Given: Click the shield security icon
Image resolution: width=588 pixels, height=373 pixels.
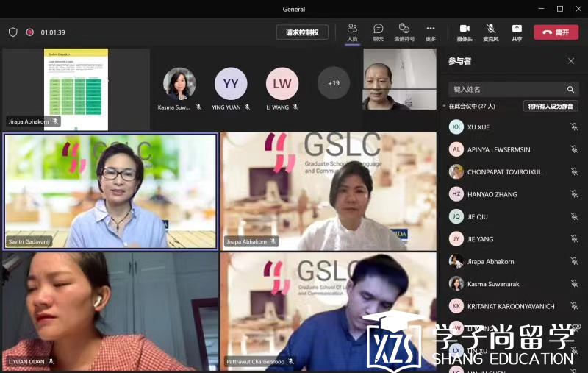Looking at the screenshot, I should (13, 32).
